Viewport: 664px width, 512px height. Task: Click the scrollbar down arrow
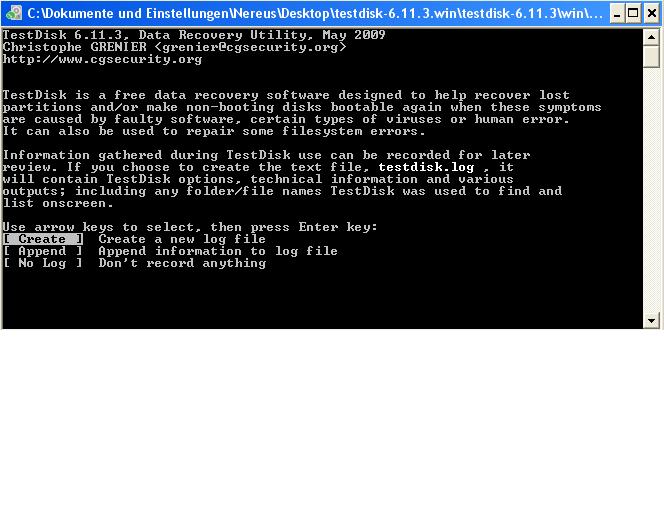pos(651,321)
